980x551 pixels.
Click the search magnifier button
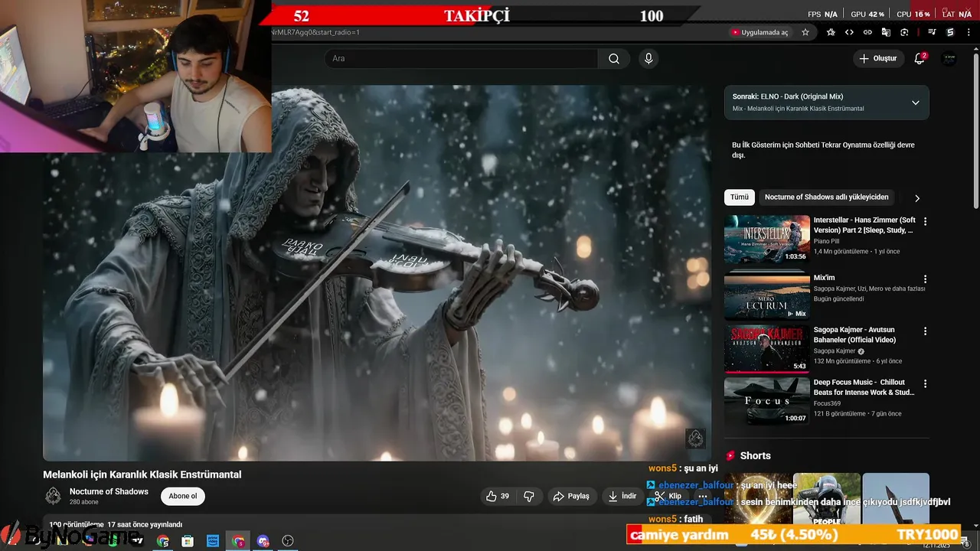coord(614,59)
